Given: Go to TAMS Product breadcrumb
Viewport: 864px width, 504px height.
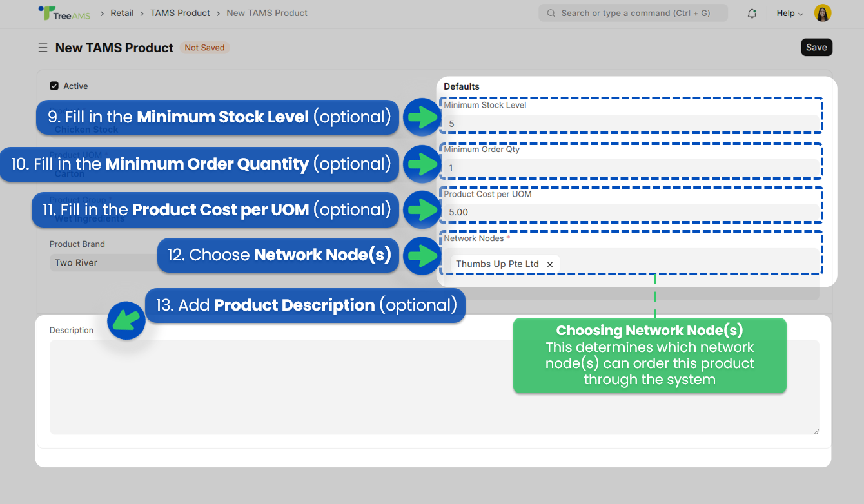Looking at the screenshot, I should (x=181, y=13).
